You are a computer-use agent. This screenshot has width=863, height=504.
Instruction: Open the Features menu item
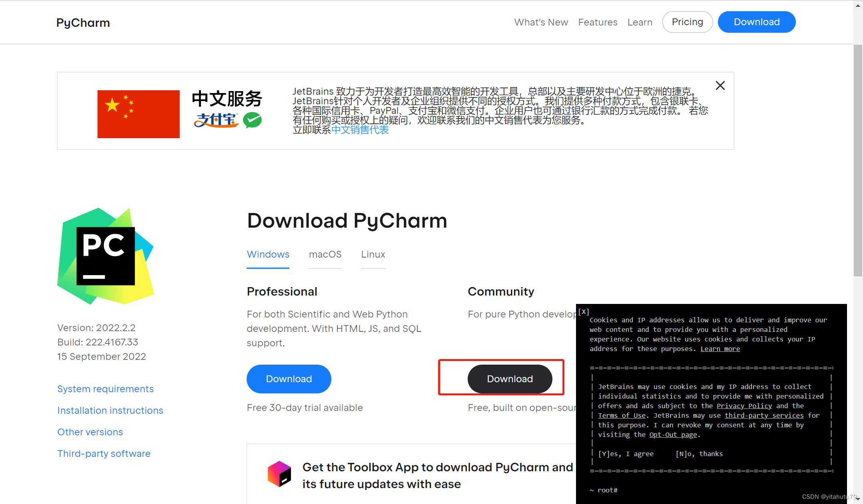coord(598,22)
